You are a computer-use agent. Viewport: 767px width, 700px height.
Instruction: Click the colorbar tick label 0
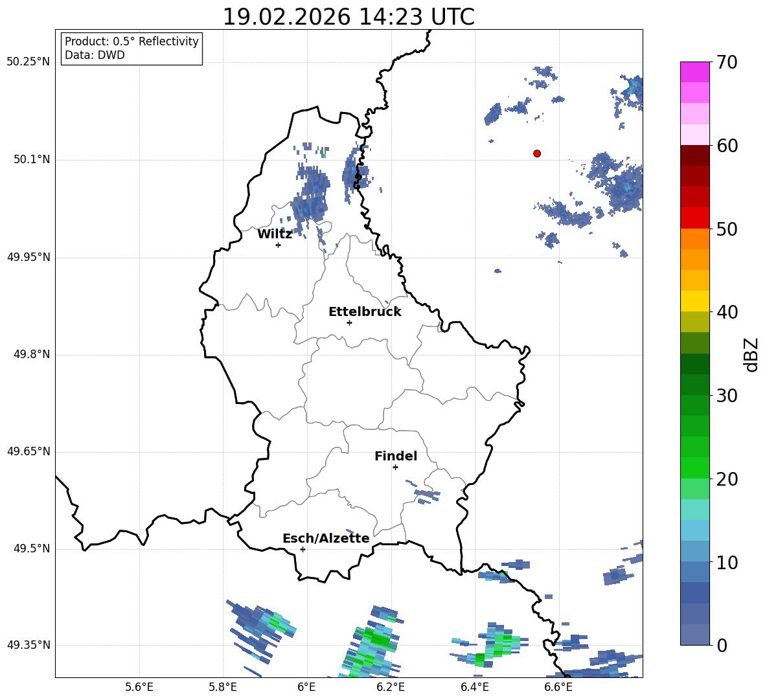click(x=722, y=645)
